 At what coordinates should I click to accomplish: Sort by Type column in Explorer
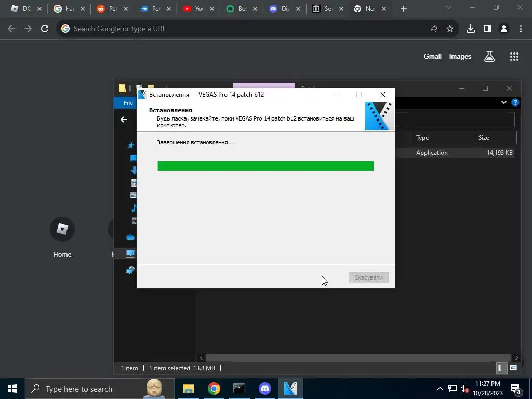click(x=443, y=137)
